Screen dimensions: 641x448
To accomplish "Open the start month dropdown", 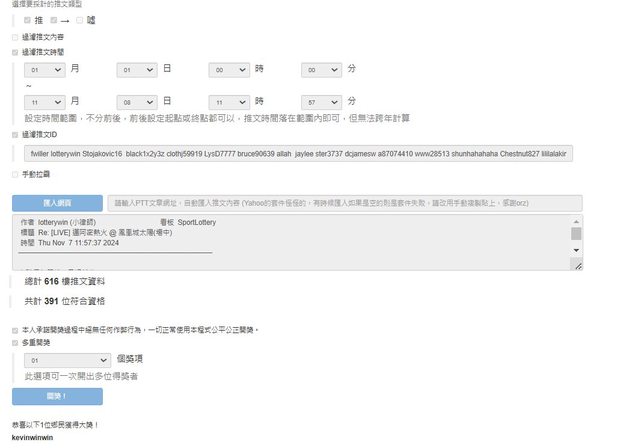I will point(45,70).
